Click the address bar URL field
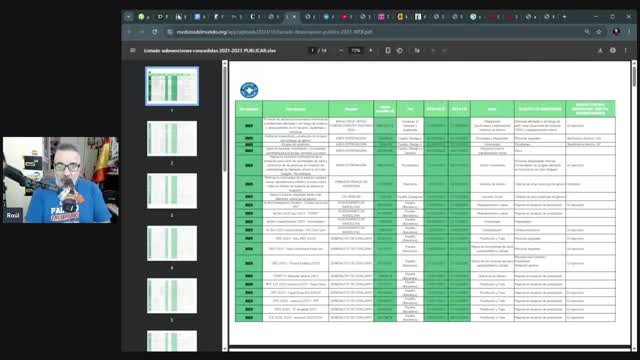Screen dimensions: 640x360 [x=376, y=32]
